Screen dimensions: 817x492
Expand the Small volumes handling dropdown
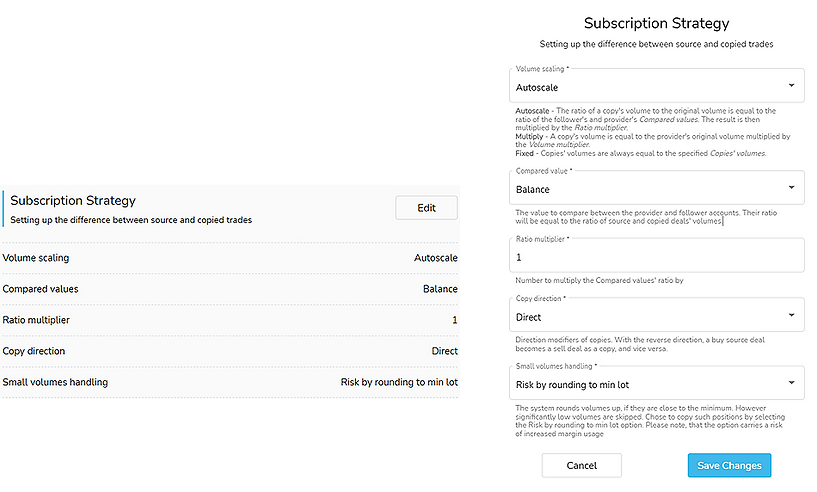(x=657, y=383)
